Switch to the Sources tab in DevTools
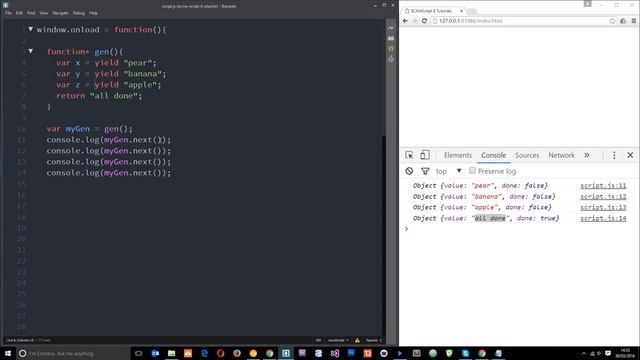The width and height of the screenshot is (640, 360). coord(527,155)
